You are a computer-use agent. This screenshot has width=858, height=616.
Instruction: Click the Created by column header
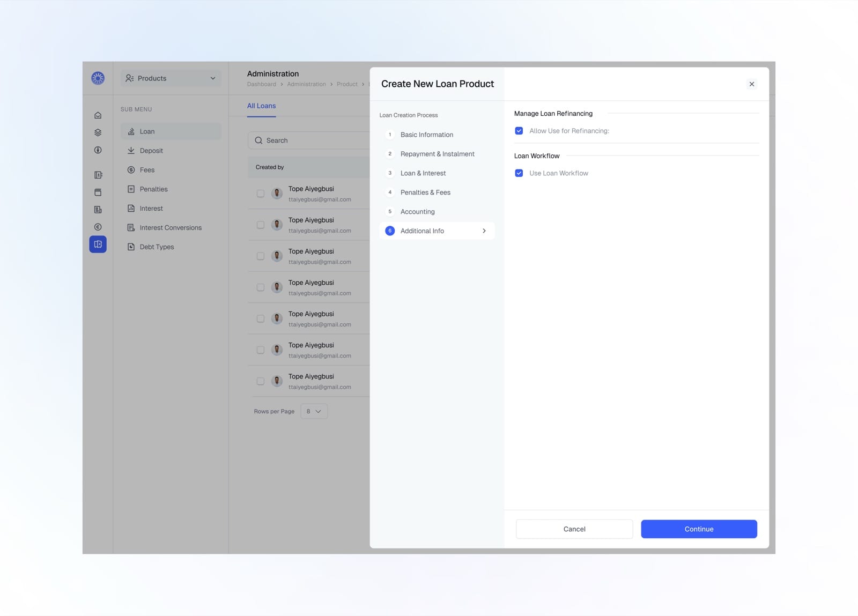click(x=270, y=167)
